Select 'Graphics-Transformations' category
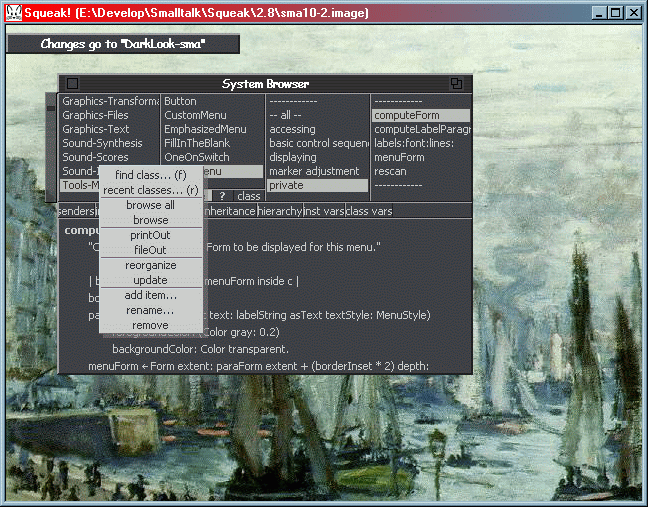Image resolution: width=648 pixels, height=507 pixels. (x=110, y=101)
